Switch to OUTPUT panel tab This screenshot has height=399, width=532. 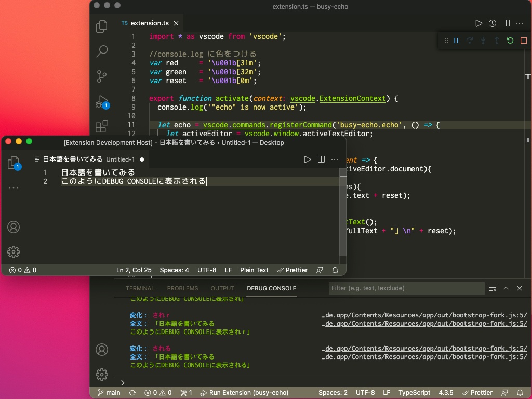pyautogui.click(x=222, y=288)
